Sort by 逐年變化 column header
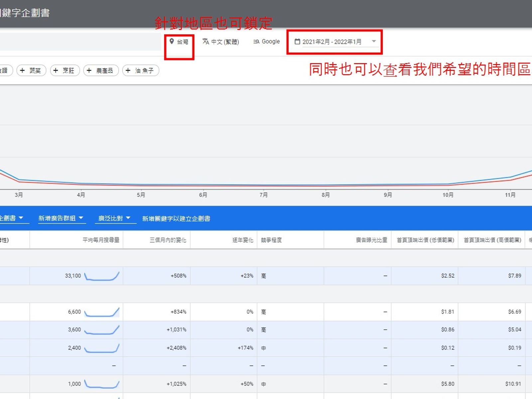532x399 pixels. 243,240
